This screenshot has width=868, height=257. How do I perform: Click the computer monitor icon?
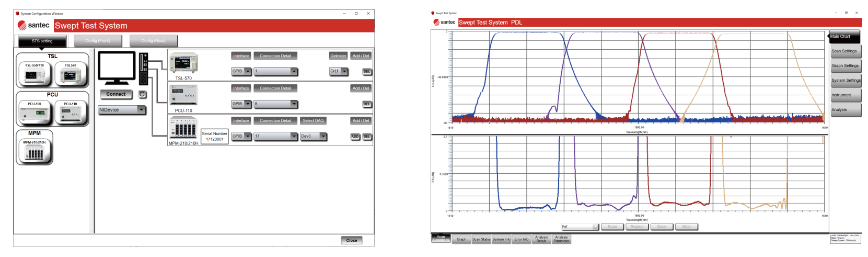coord(117,68)
